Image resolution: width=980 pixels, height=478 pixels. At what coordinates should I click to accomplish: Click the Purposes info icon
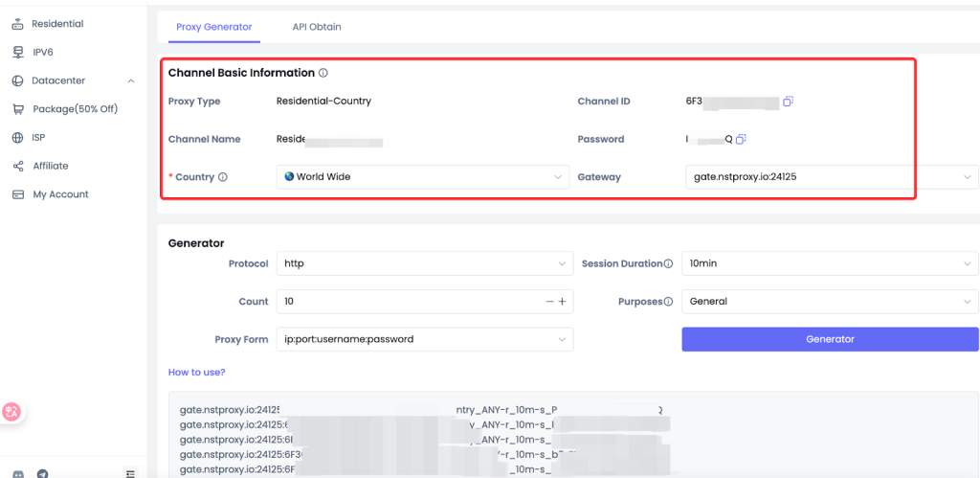coord(668,302)
